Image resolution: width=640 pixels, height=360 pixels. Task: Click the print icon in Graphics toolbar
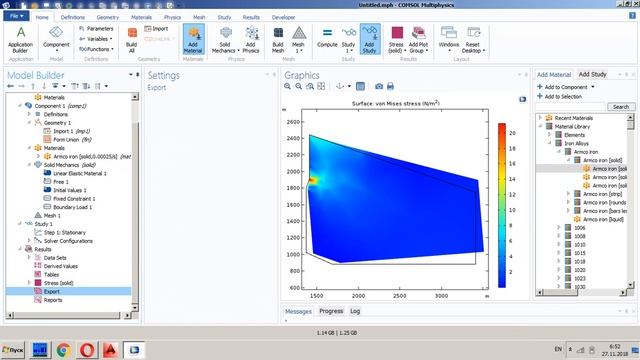[390, 86]
